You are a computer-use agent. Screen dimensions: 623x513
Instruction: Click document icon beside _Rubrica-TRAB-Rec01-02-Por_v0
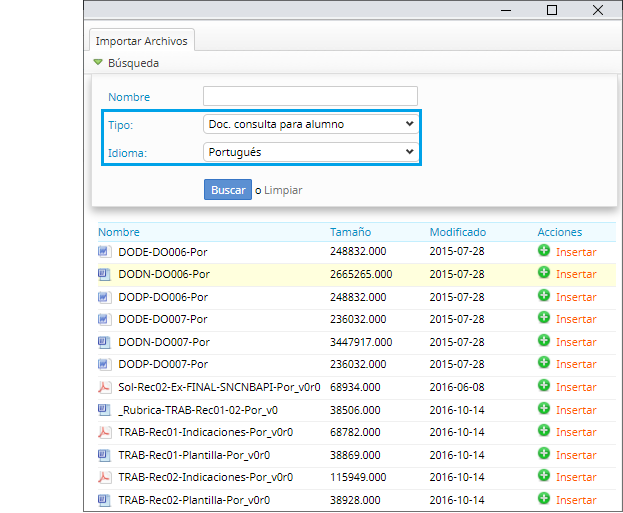click(x=103, y=410)
